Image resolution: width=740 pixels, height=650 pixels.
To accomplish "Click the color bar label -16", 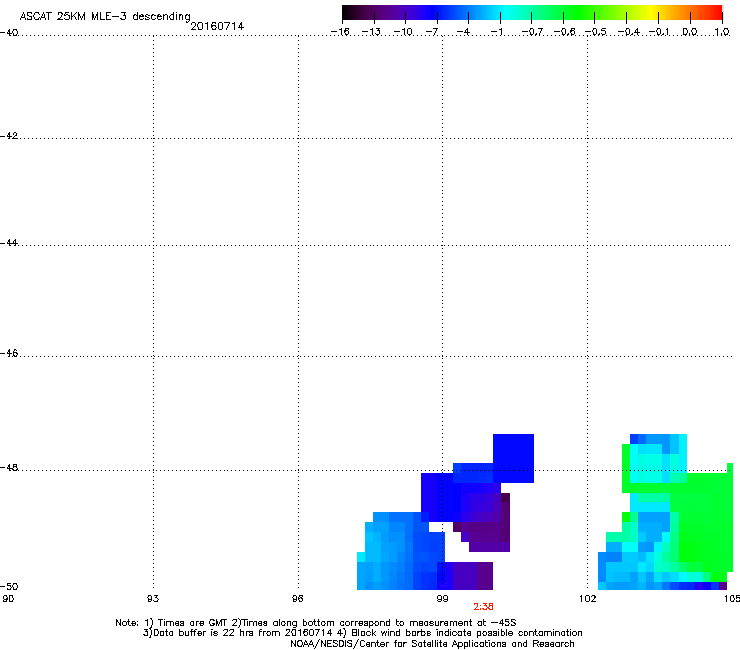I will click(340, 32).
